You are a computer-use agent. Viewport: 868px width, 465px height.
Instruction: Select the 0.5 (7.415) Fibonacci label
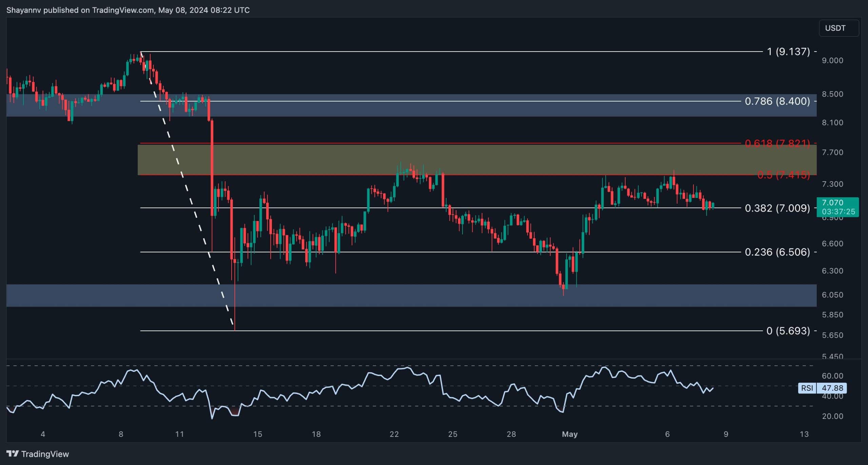pyautogui.click(x=783, y=175)
